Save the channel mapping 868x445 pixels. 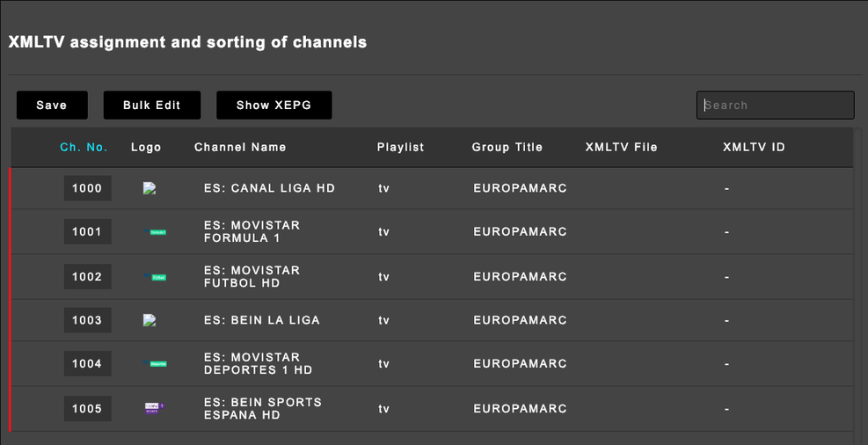click(52, 106)
